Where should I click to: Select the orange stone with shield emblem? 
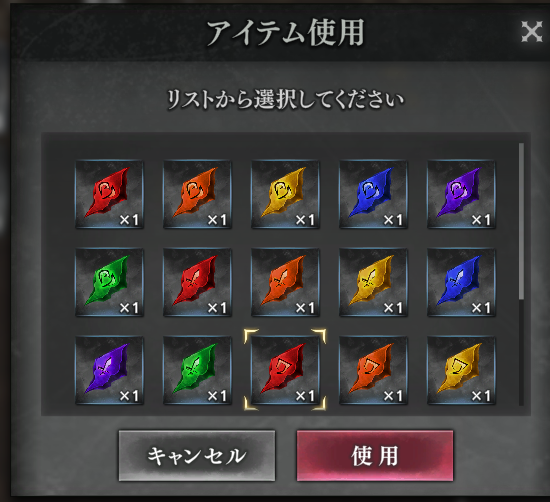pos(374,370)
